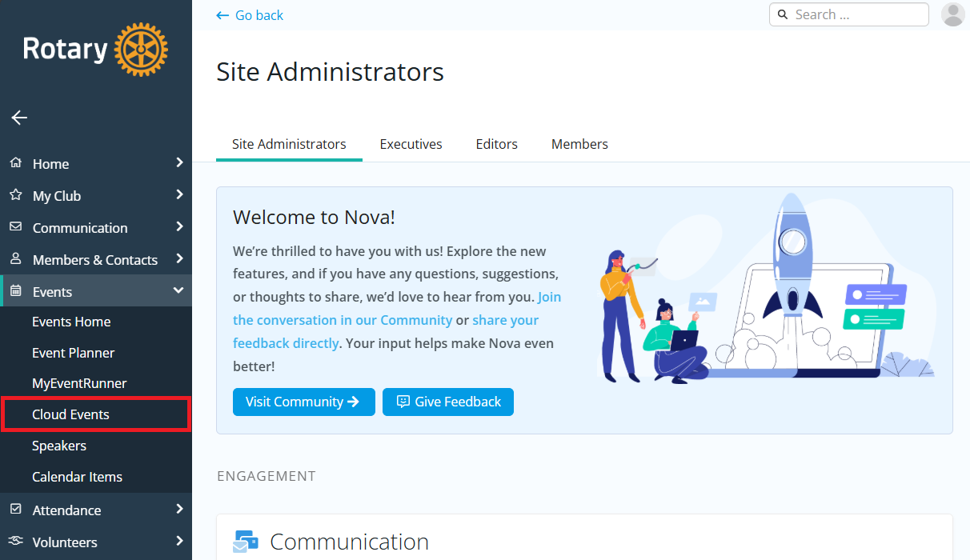Expand the Home menu chevron

click(179, 163)
